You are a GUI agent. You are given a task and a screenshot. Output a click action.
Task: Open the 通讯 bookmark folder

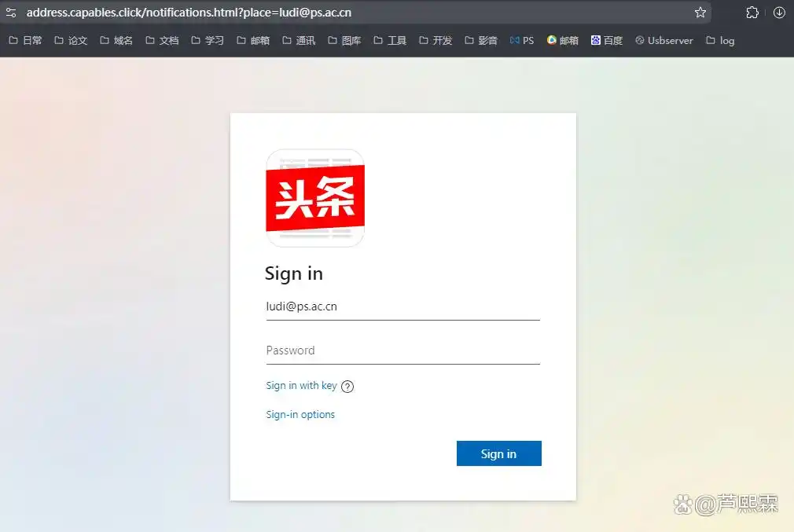click(299, 41)
